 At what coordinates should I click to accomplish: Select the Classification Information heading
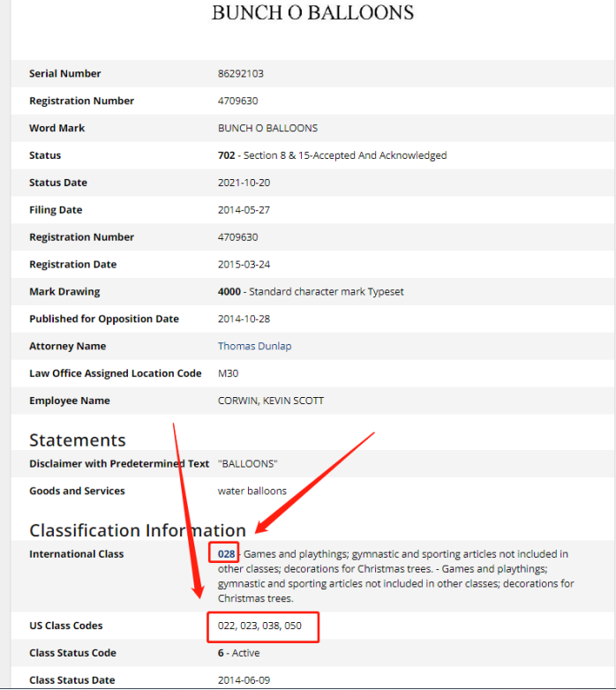pyautogui.click(x=138, y=530)
